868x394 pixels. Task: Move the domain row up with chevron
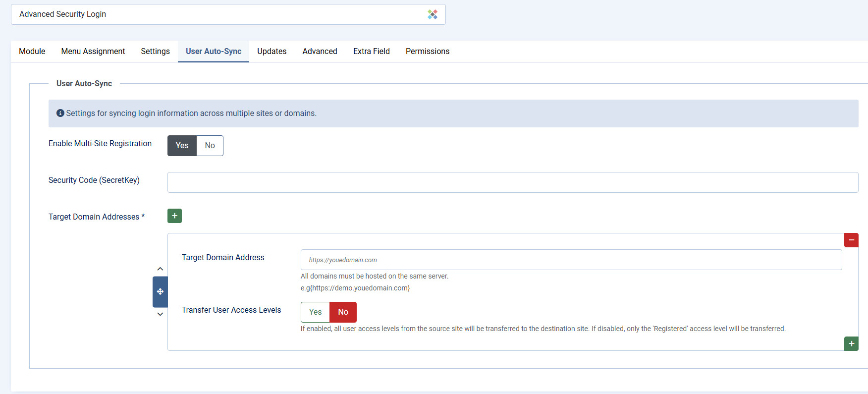[x=160, y=269]
